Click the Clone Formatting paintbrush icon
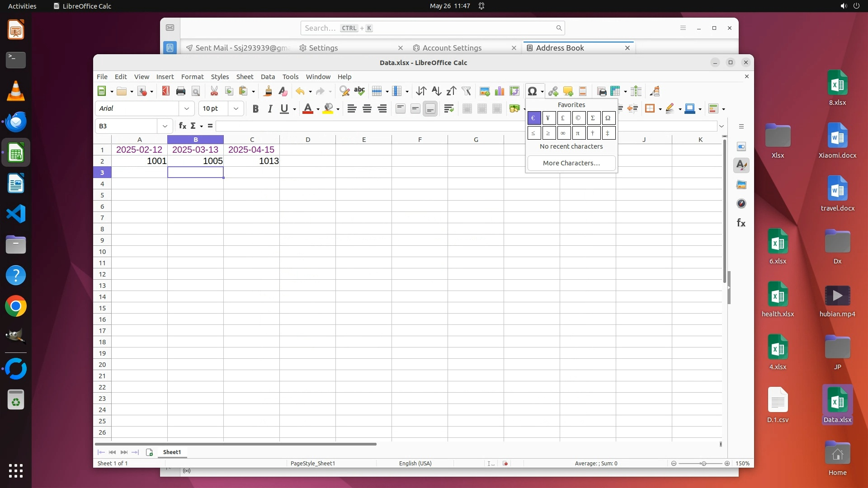The height and width of the screenshot is (488, 868). click(268, 91)
